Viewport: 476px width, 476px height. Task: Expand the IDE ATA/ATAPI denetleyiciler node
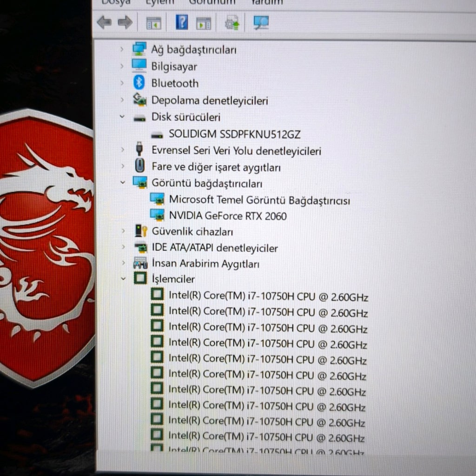tap(123, 247)
